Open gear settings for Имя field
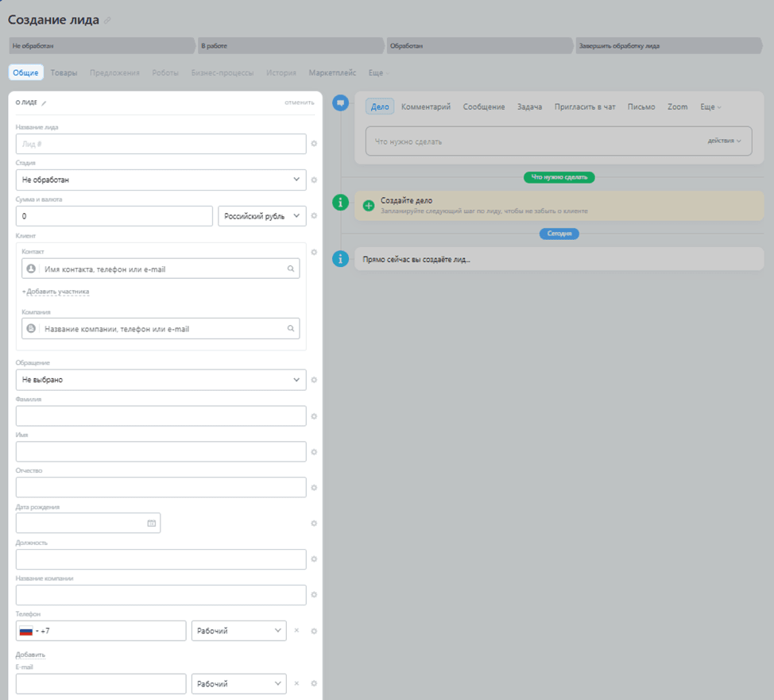This screenshot has height=700, width=774. coord(314,452)
